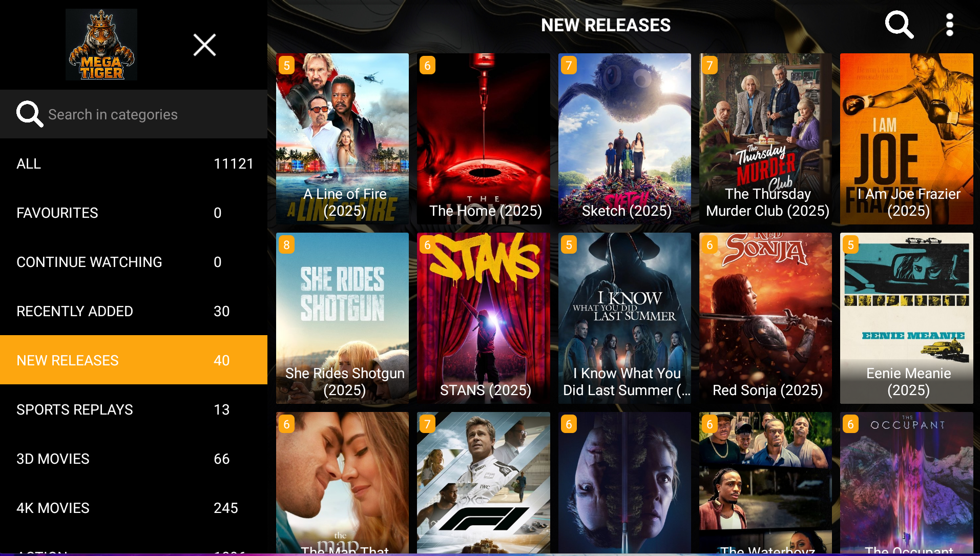
Task: Focus the Search in categories field
Action: pyautogui.click(x=134, y=114)
